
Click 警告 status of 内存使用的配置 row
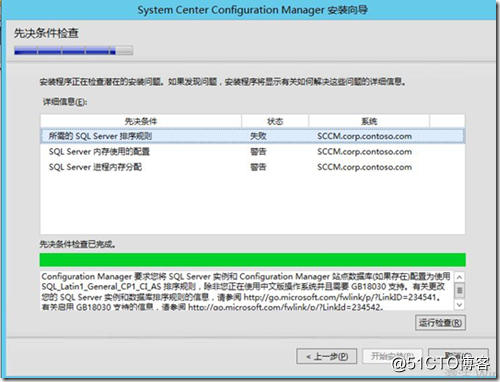tap(258, 152)
